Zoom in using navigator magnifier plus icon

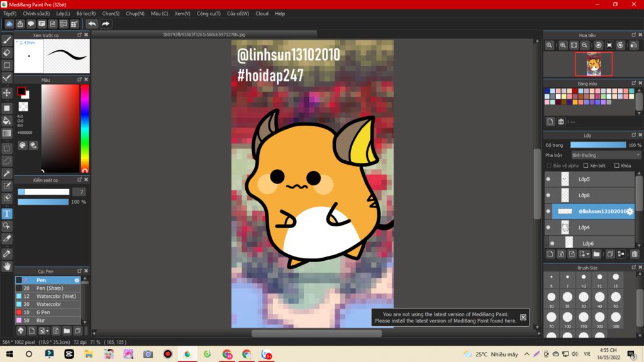[x=563, y=45]
